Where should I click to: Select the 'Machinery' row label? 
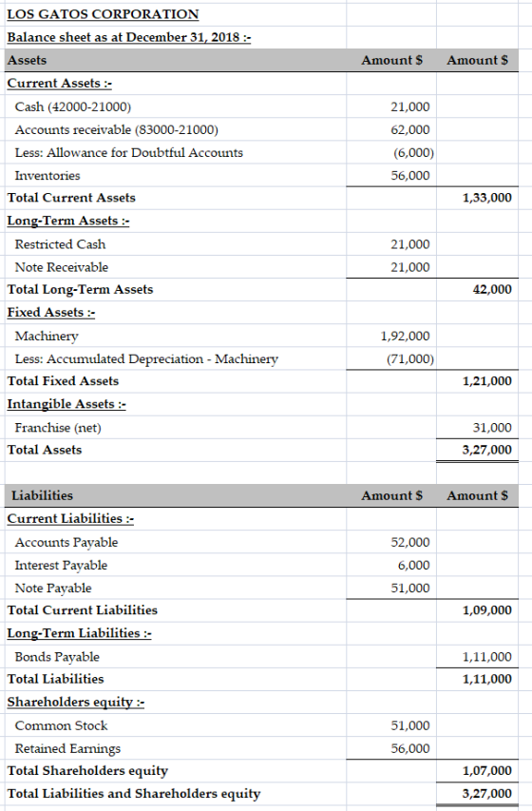(x=47, y=337)
